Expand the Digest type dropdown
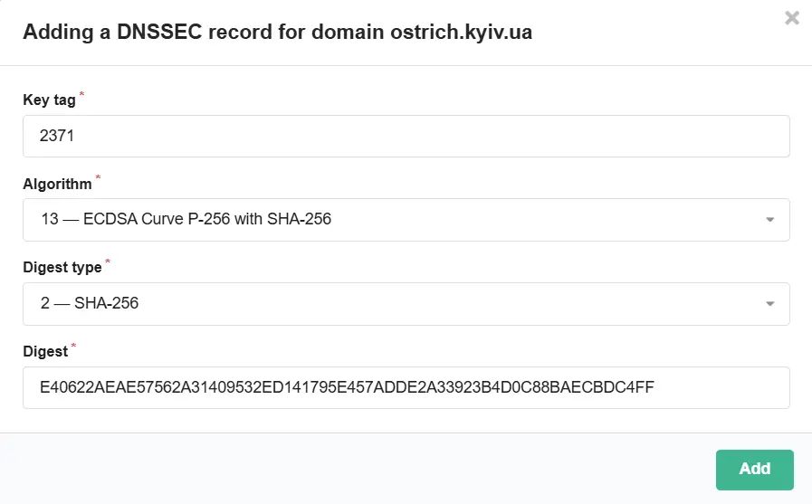This screenshot has width=812, height=504. coord(406,303)
